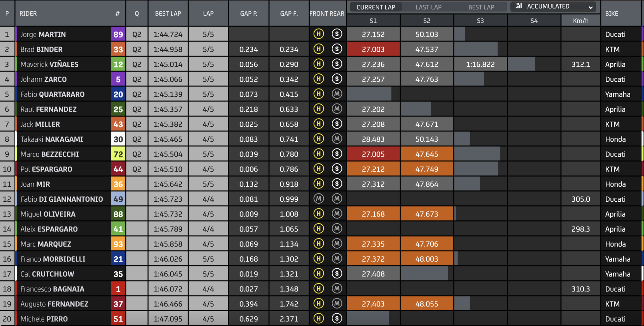The height and width of the screenshot is (326, 644).
Task: Click Cal CRUTCHLOW's rear tyre S icon
Action: pos(337,273)
